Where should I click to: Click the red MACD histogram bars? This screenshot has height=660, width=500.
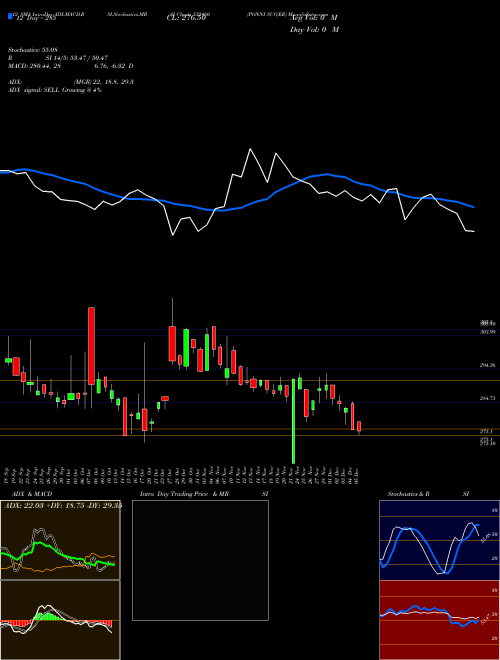15,623
